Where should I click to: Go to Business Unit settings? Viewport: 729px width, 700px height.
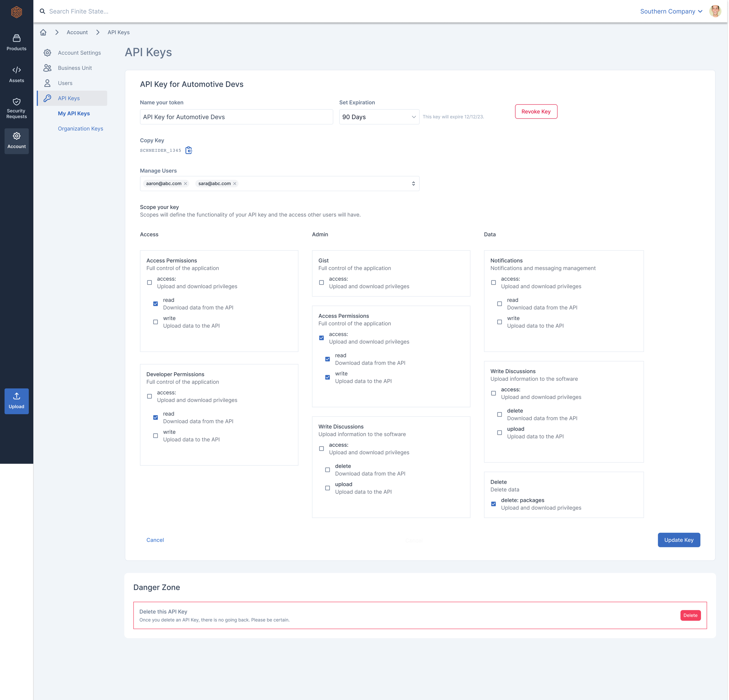click(x=74, y=68)
